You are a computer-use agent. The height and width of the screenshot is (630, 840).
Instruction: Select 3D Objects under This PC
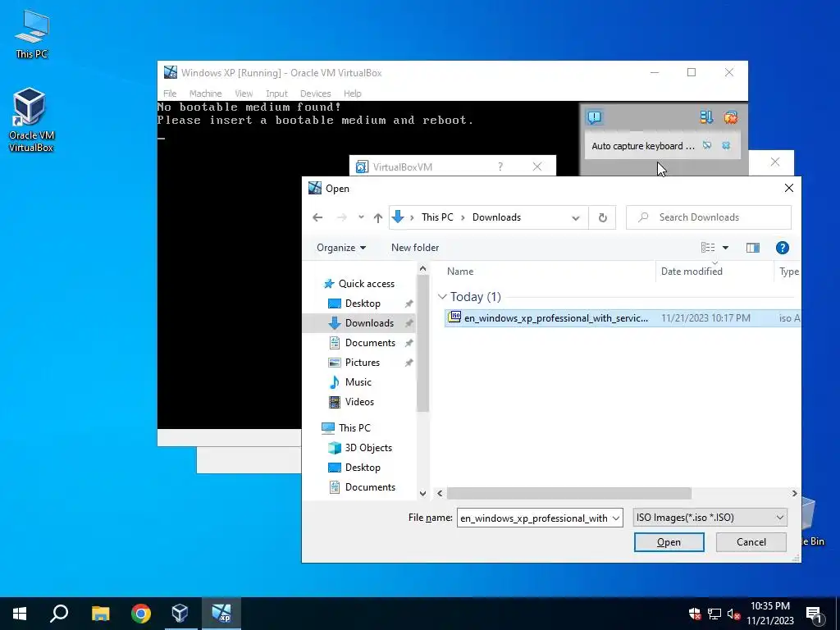pos(368,448)
